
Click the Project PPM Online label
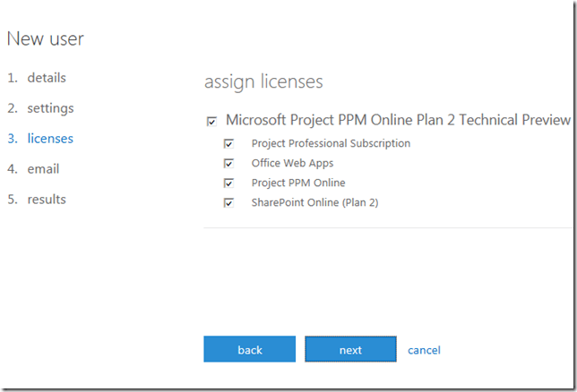[300, 183]
